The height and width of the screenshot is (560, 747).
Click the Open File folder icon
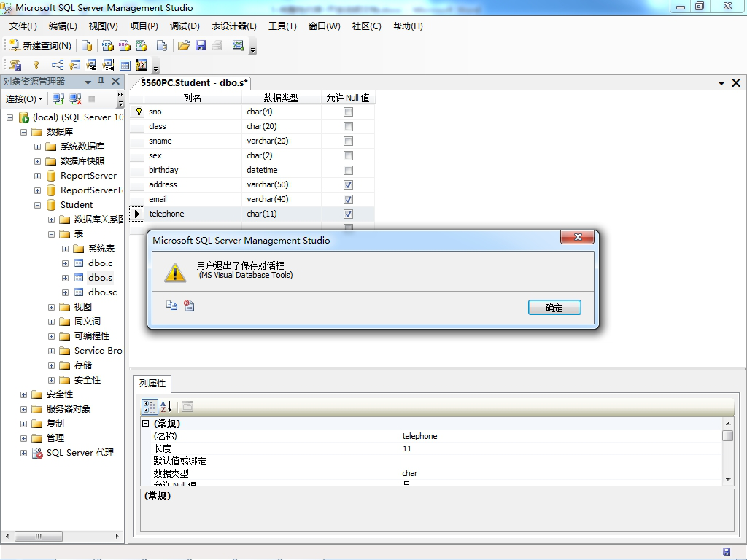183,46
